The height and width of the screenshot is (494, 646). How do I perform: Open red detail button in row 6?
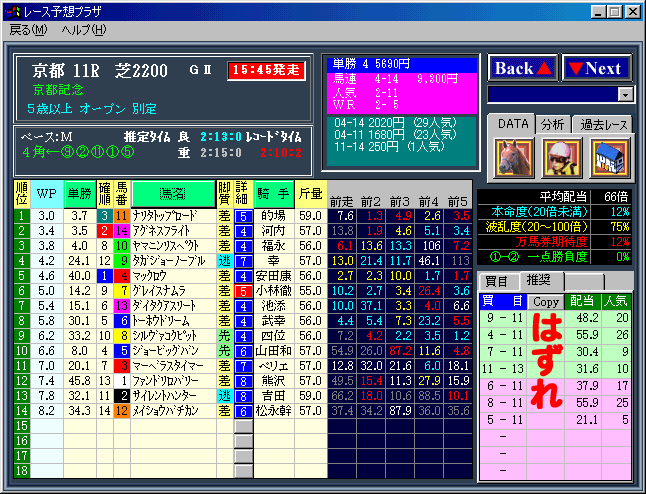[243, 290]
